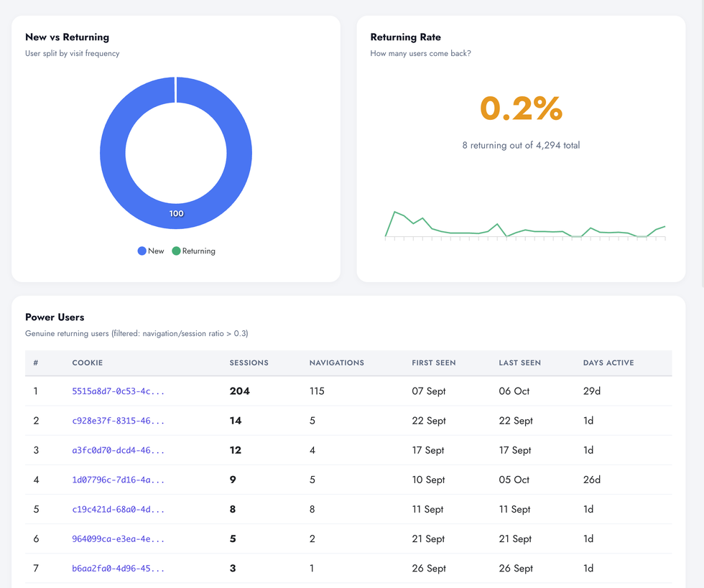This screenshot has height=588, width=704.
Task: Sort by DAYS ACTIVE column header
Action: pyautogui.click(x=608, y=363)
